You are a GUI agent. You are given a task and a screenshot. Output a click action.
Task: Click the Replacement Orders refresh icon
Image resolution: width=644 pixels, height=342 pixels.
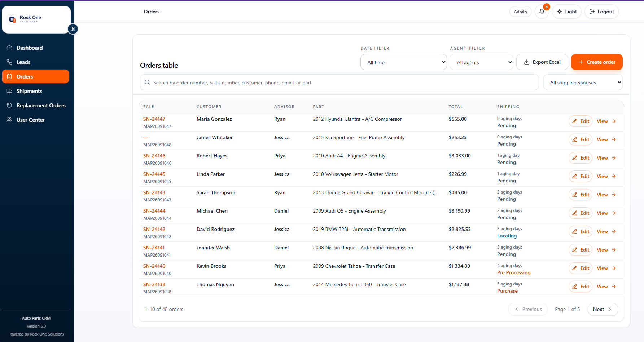(x=9, y=105)
